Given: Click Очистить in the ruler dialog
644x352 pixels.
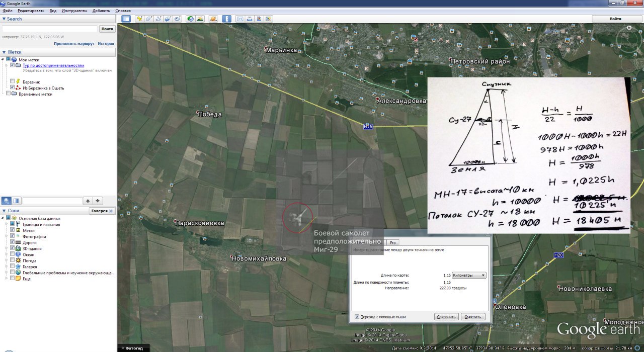Looking at the screenshot, I should coord(473,317).
